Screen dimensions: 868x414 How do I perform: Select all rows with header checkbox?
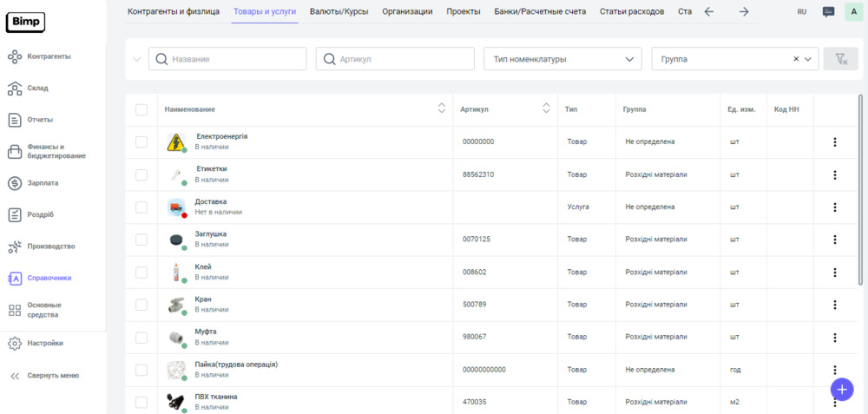click(x=141, y=109)
